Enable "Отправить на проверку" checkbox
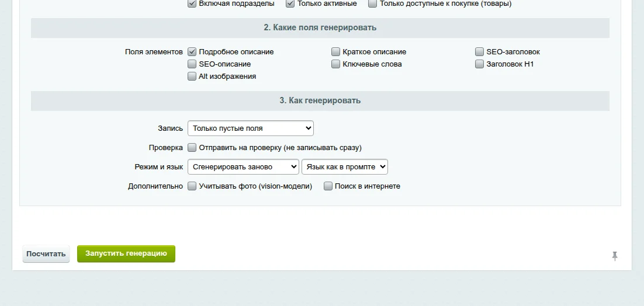Image resolution: width=644 pixels, height=306 pixels. coord(192,148)
